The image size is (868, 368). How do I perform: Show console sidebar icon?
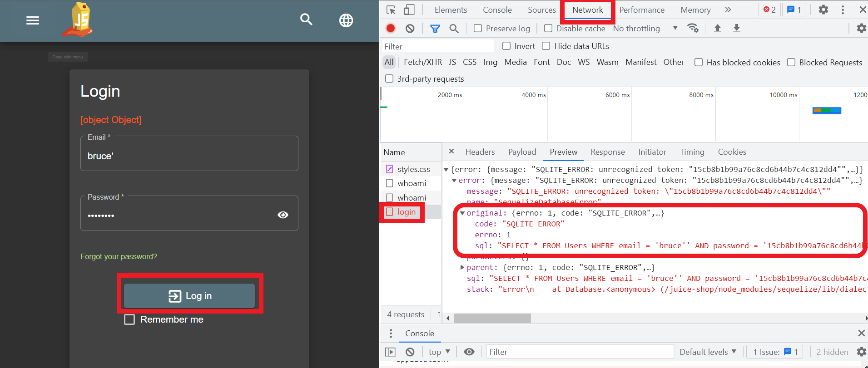click(x=390, y=352)
